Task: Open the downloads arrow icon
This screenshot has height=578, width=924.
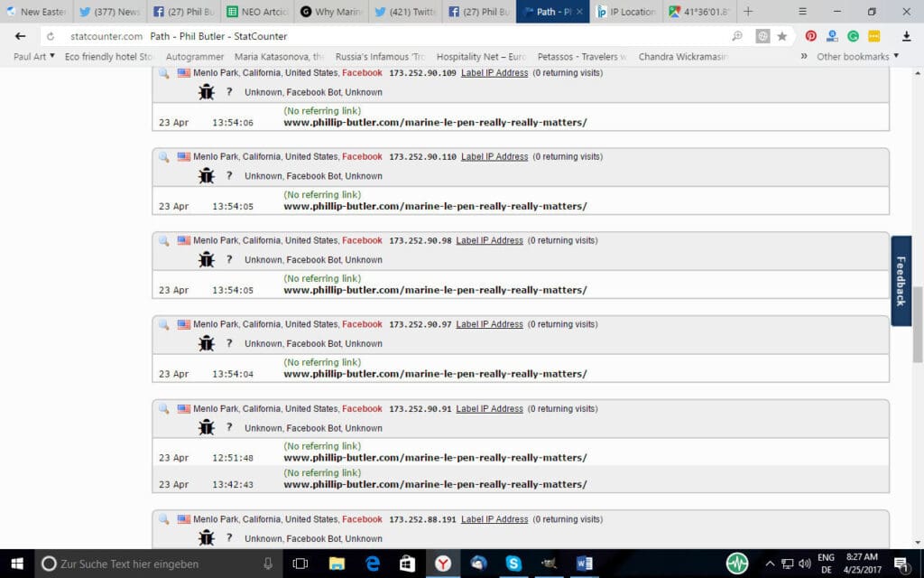Action: coord(906,36)
